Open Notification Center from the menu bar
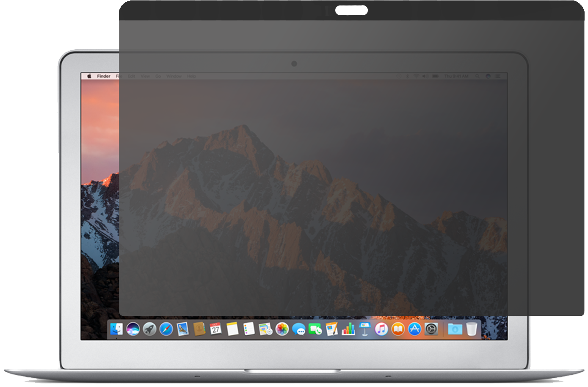This screenshot has width=588, height=387. pos(498,76)
